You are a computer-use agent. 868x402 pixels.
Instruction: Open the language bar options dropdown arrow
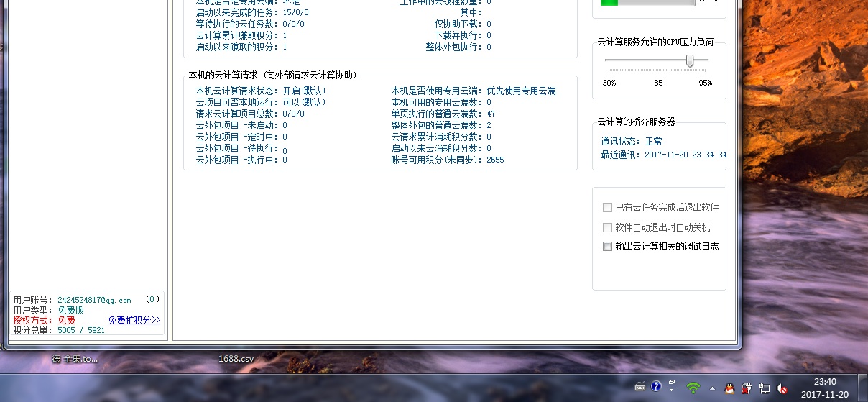pyautogui.click(x=672, y=391)
